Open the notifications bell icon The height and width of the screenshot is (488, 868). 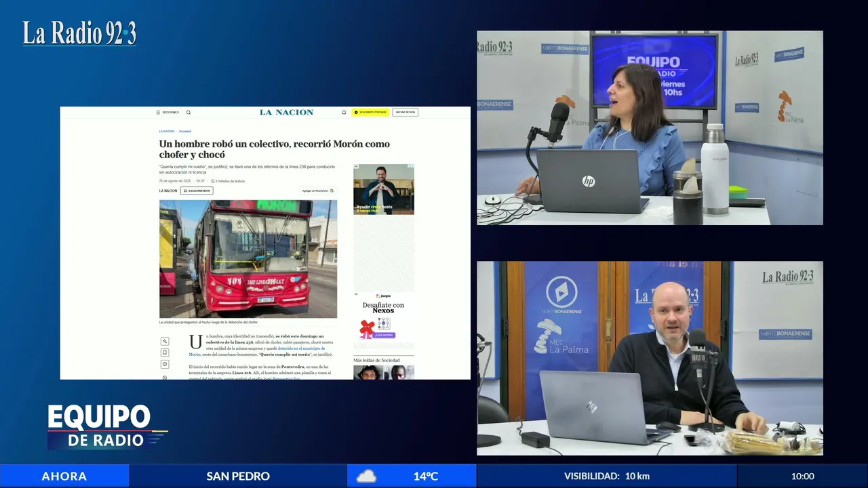coord(344,113)
